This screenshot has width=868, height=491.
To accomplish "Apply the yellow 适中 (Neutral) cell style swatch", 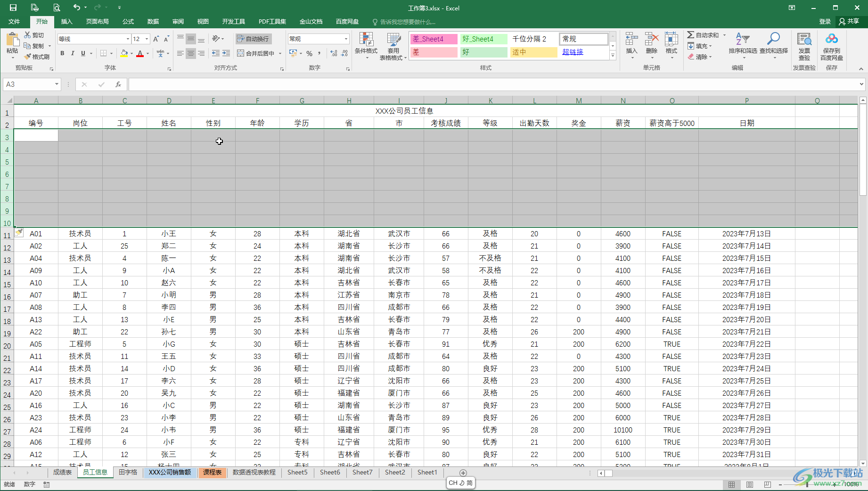I will [x=534, y=52].
